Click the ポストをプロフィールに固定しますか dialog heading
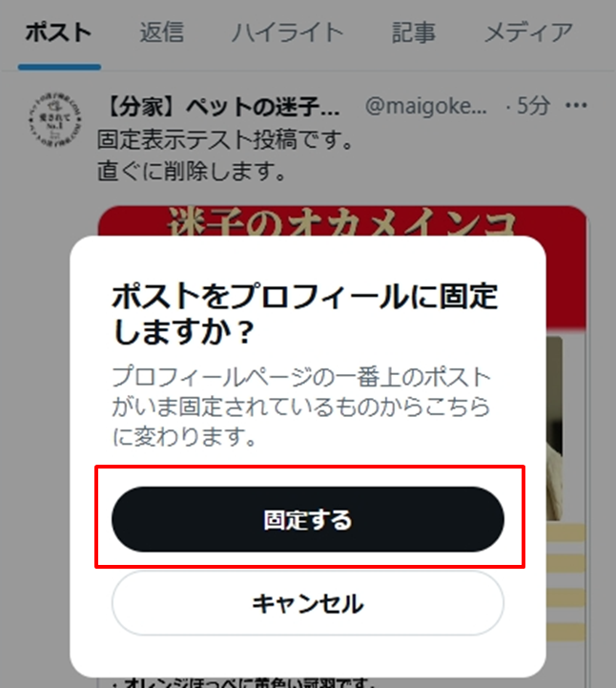616x688 pixels. click(x=305, y=313)
